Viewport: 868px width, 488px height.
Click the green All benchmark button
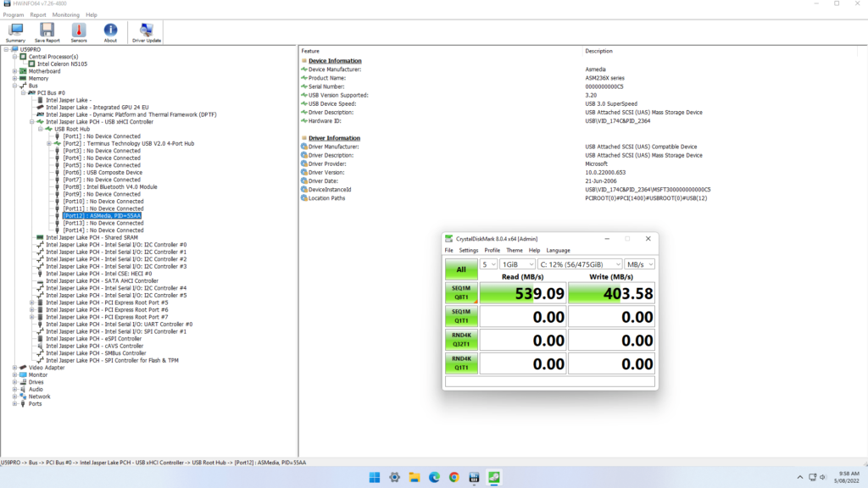[x=461, y=269]
